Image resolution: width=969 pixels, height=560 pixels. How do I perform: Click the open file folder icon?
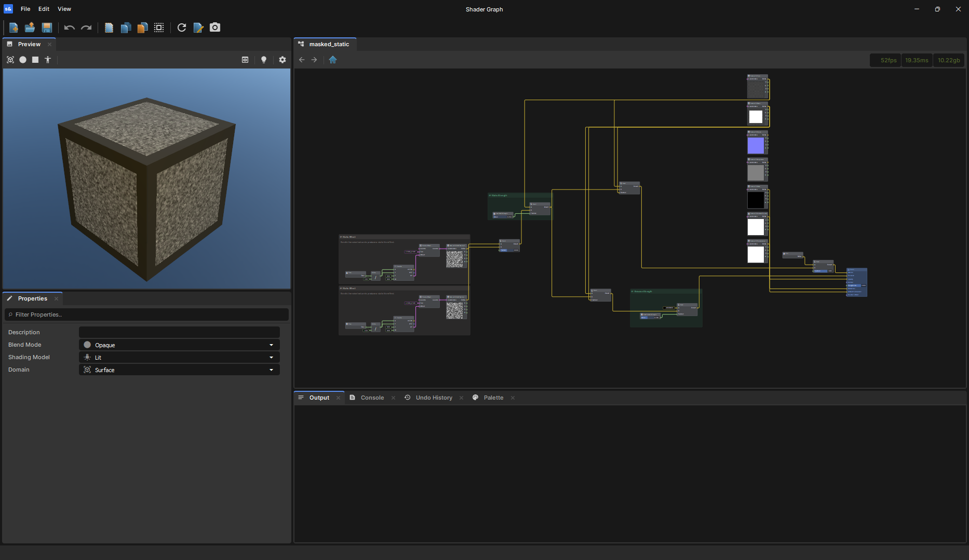(x=30, y=28)
